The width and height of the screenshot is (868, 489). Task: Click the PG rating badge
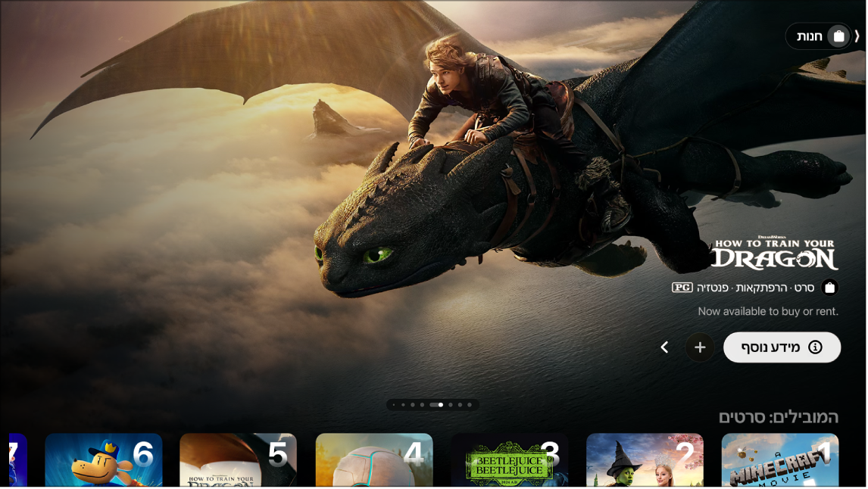(682, 288)
